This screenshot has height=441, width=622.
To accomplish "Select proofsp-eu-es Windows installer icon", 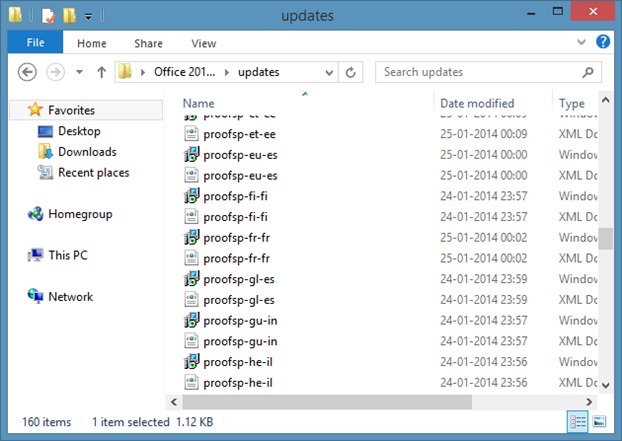I will click(191, 155).
